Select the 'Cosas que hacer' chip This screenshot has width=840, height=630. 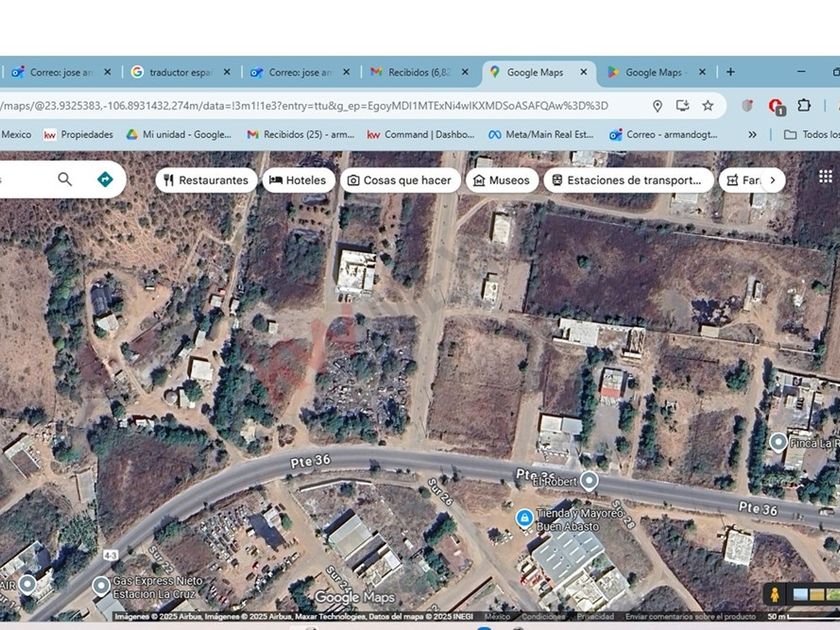tap(400, 180)
